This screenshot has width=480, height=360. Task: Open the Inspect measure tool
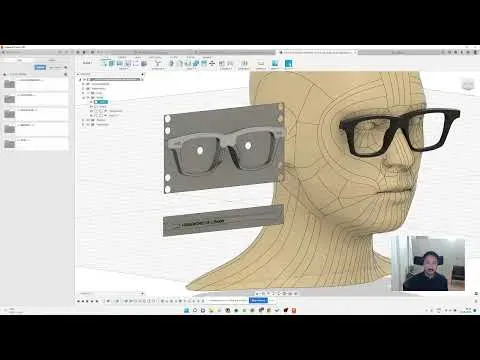pyautogui.click(x=261, y=63)
